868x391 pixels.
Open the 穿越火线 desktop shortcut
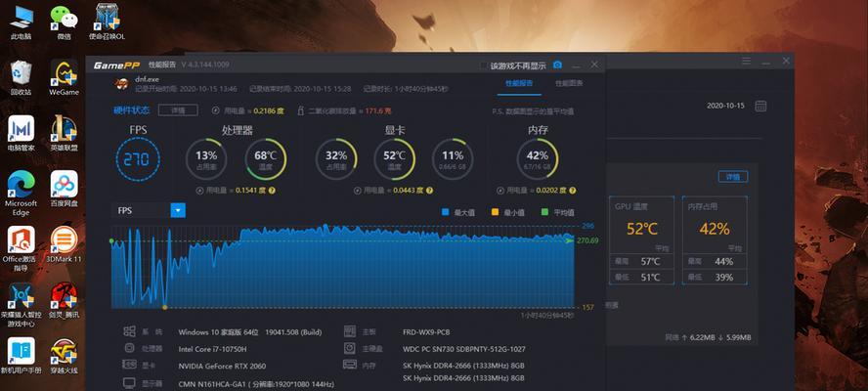(65, 356)
